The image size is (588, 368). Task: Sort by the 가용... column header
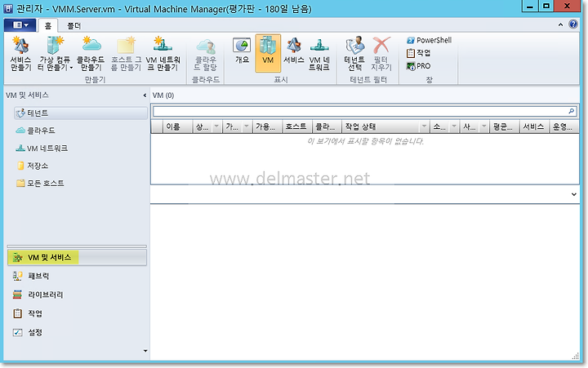click(x=267, y=126)
